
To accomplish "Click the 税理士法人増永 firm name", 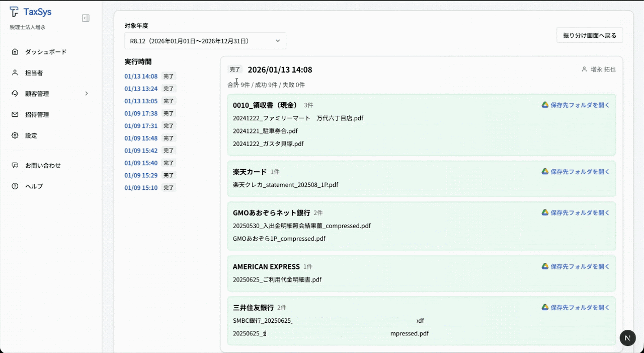I will 28,27.
